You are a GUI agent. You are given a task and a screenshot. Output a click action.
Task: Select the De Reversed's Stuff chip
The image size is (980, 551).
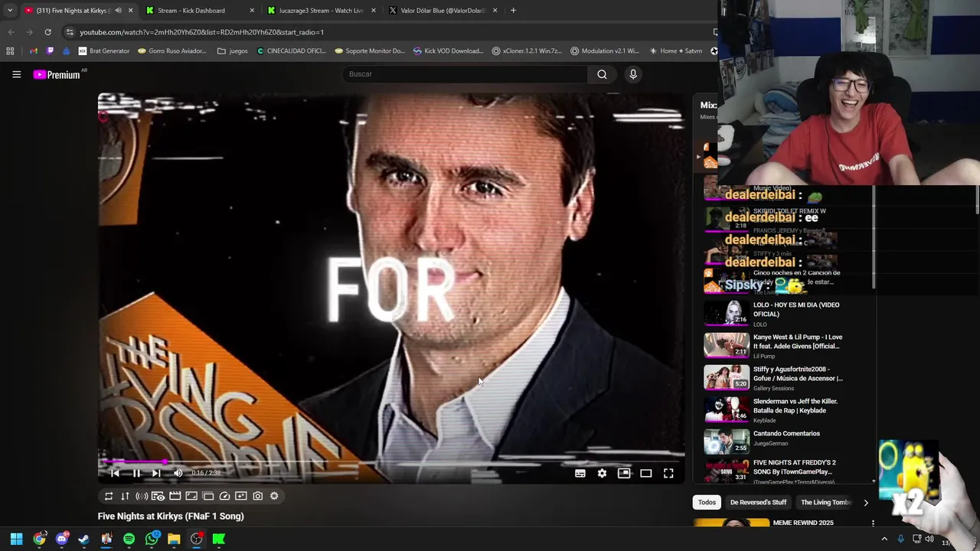(x=758, y=503)
